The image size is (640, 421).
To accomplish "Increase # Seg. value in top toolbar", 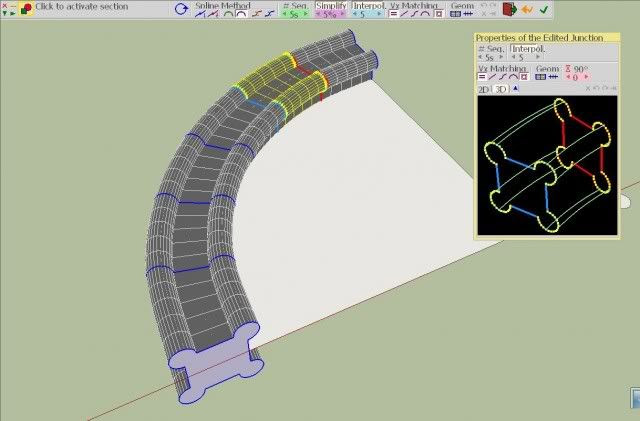I will (305, 14).
